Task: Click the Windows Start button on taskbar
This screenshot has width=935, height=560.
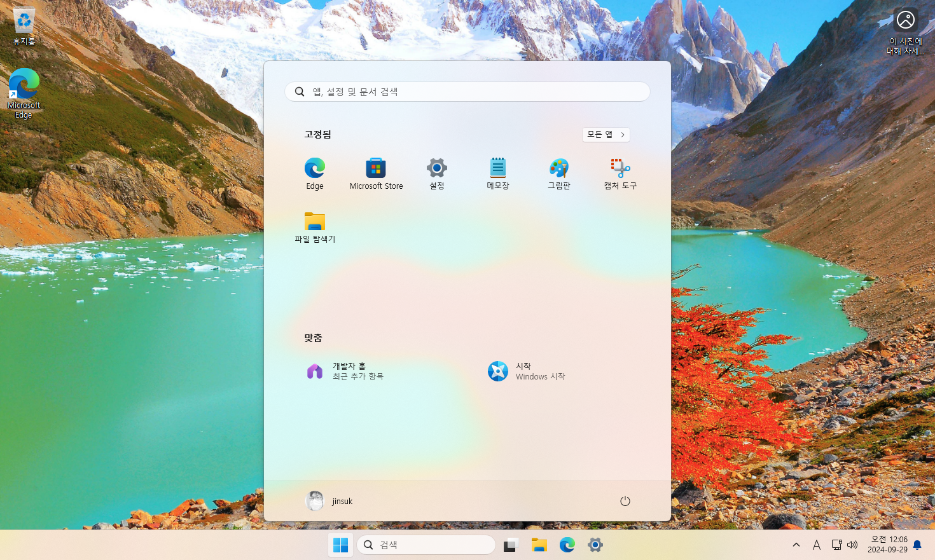Action: coord(341,545)
